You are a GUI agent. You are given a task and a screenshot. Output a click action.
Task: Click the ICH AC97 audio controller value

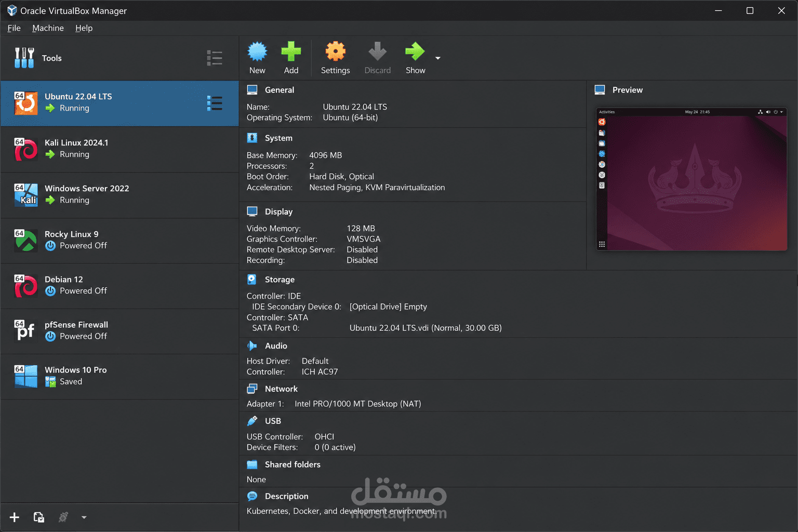[x=320, y=371]
